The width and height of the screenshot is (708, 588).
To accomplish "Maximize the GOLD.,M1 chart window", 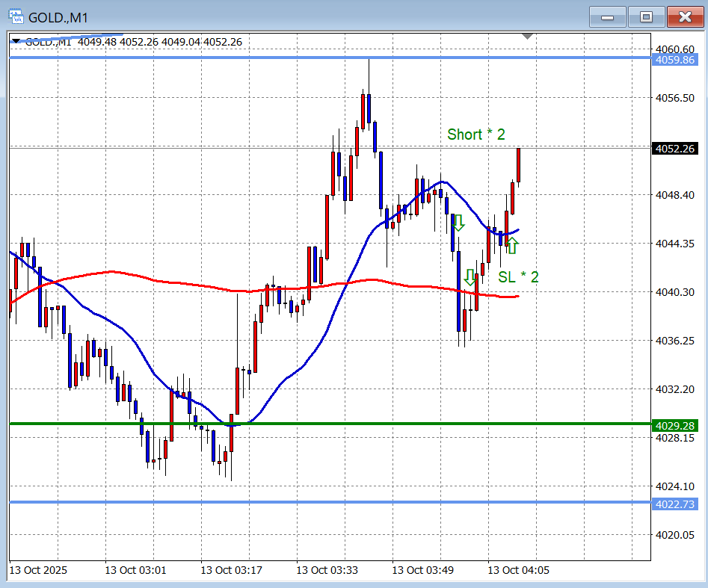I will pyautogui.click(x=646, y=16).
